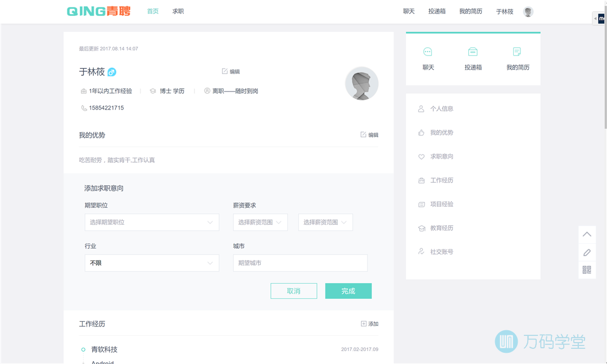Click the chat bubble icon in right panel

coord(428,52)
